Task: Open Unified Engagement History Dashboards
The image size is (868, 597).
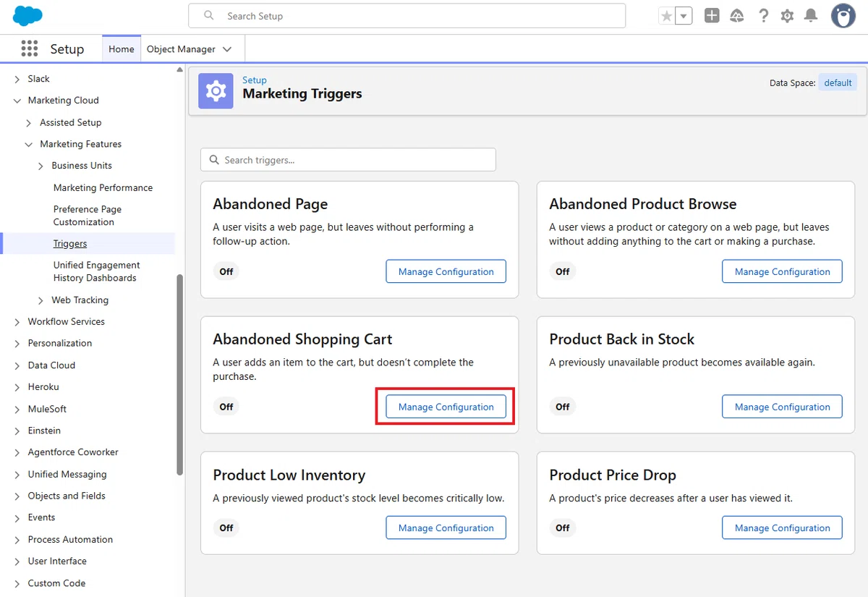Action: [x=97, y=271]
